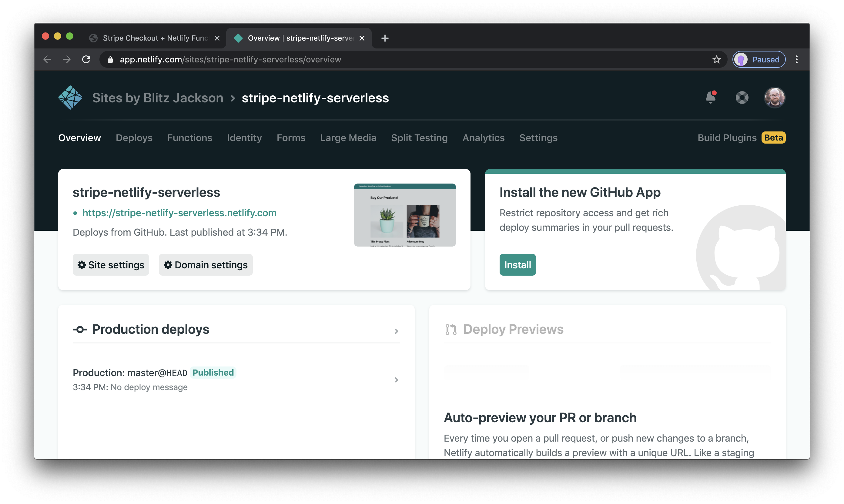The image size is (844, 504).
Task: Switch to the Deploys tab
Action: (x=134, y=138)
